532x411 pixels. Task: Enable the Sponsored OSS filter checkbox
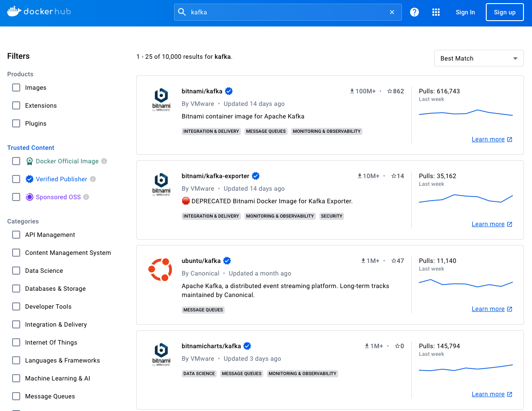[x=16, y=197]
